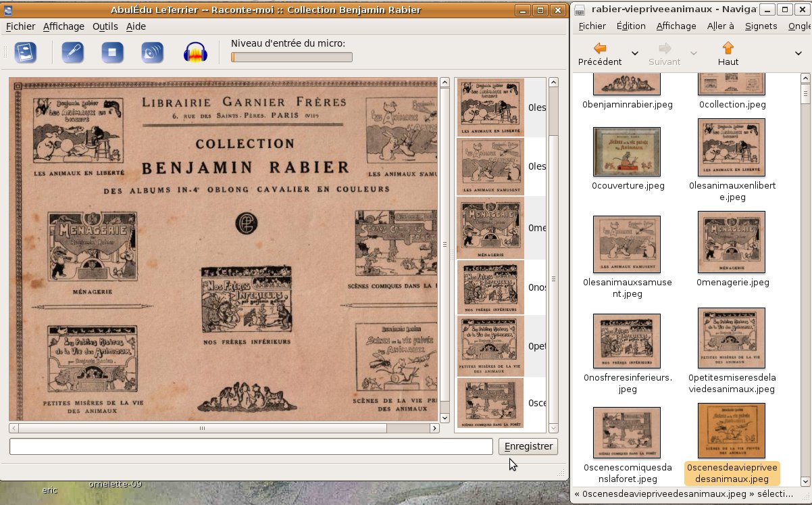Open the Aide menu in Raconte-moi
Screen dimensions: 812x505
tap(136, 26)
